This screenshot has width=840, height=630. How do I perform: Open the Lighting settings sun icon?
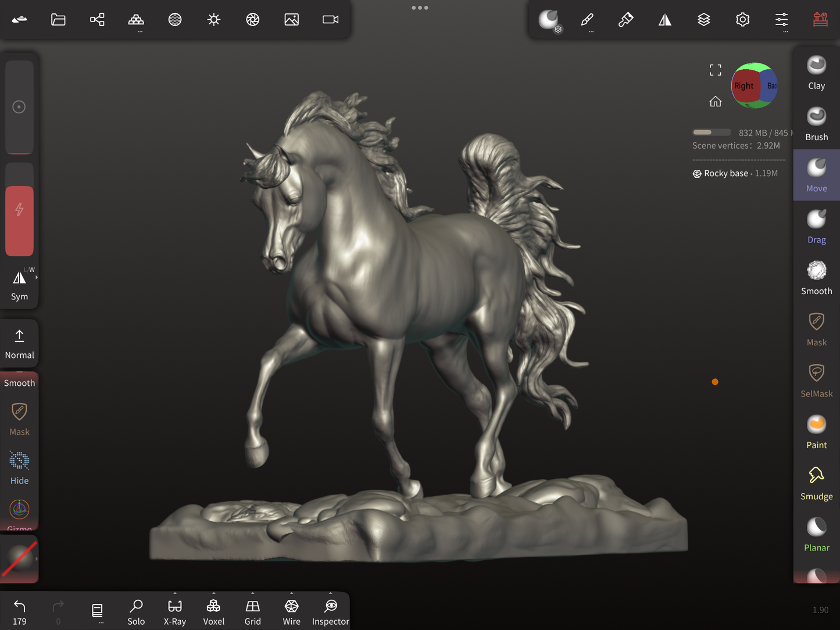[214, 20]
